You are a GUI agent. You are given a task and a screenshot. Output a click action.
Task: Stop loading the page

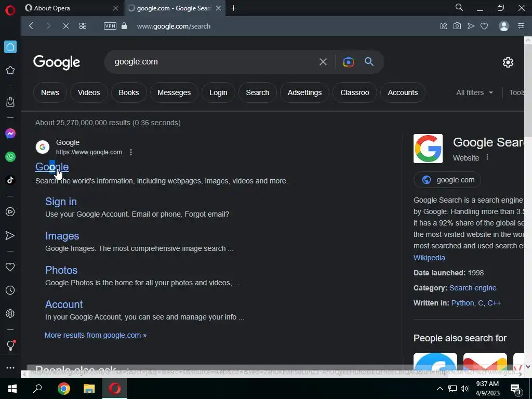click(x=66, y=26)
